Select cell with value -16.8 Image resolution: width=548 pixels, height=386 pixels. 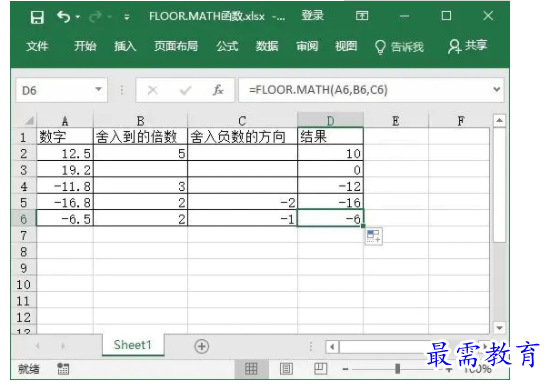pos(65,202)
